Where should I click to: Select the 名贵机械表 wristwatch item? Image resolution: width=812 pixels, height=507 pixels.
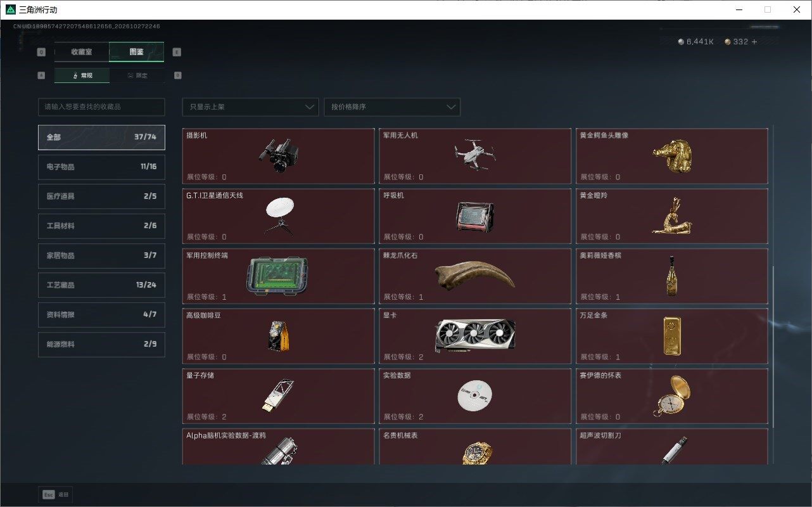click(x=475, y=447)
